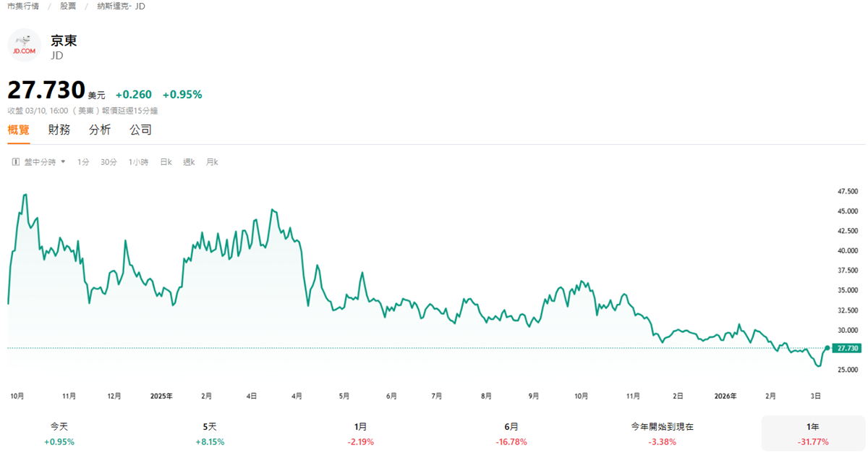Show the 週k weekly chart
The height and width of the screenshot is (453, 868).
pyautogui.click(x=189, y=162)
